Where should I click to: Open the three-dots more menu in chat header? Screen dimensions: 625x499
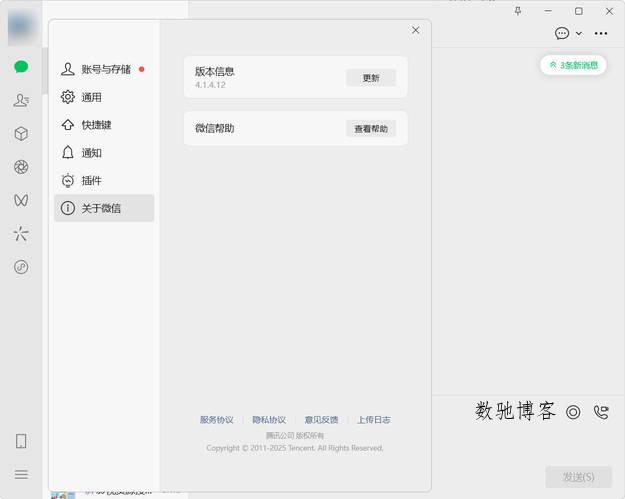[601, 33]
